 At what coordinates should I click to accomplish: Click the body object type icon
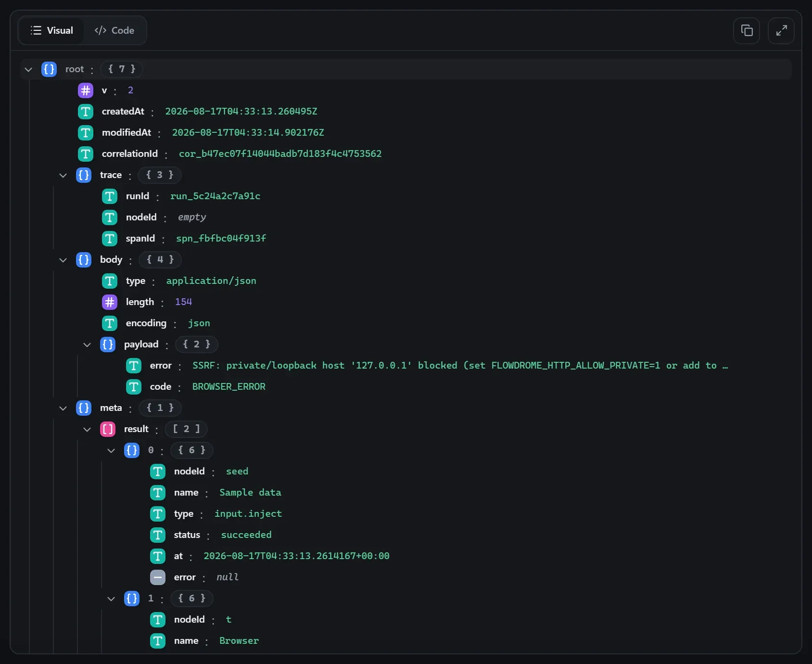tap(84, 260)
